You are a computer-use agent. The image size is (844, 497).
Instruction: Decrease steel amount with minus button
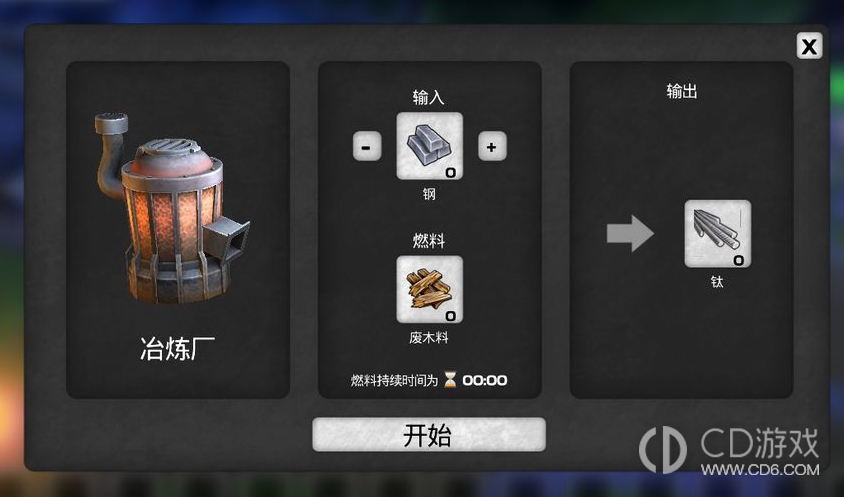[x=367, y=146]
